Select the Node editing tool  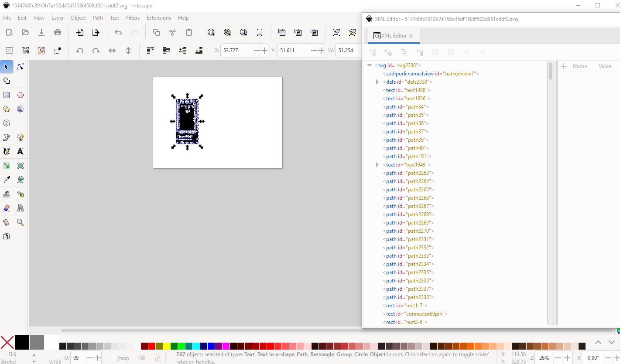(x=21, y=67)
